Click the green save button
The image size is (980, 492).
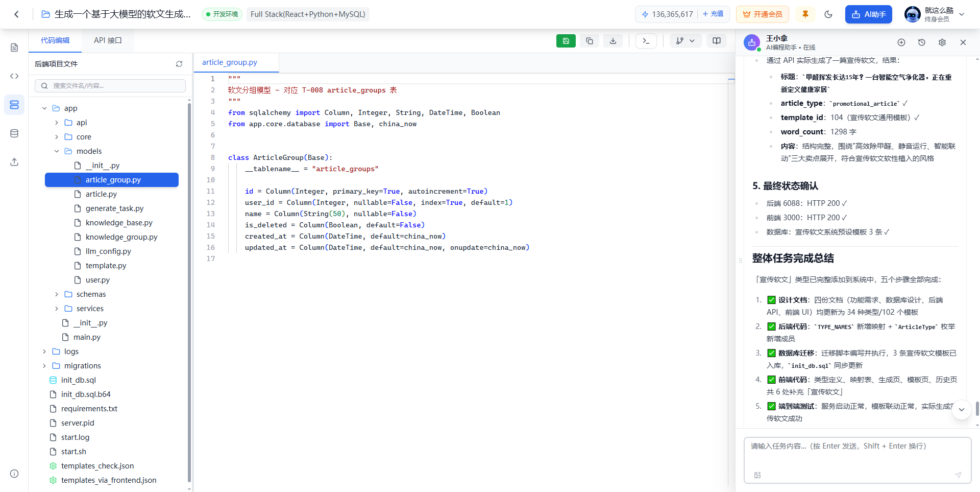566,41
